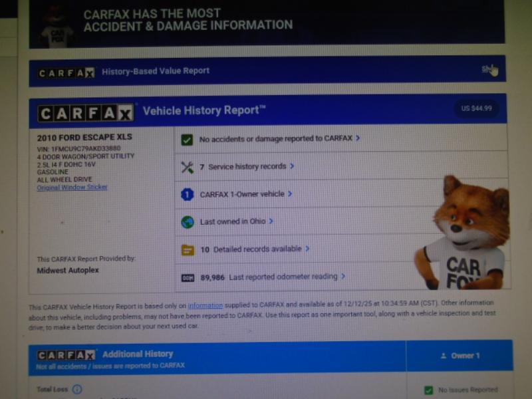
Task: Click the wrench service history icon
Action: 187,167
